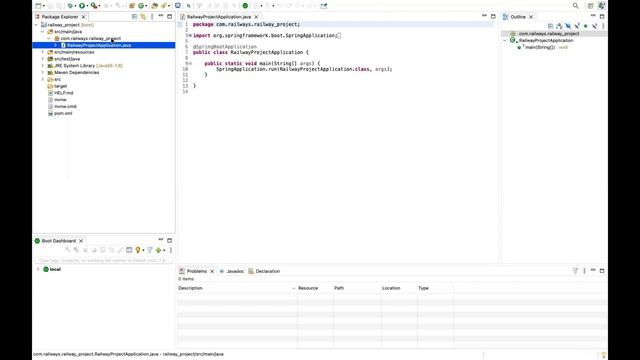Select main(String[]) in Outline
This screenshot has width=640, height=360.
[540, 47]
